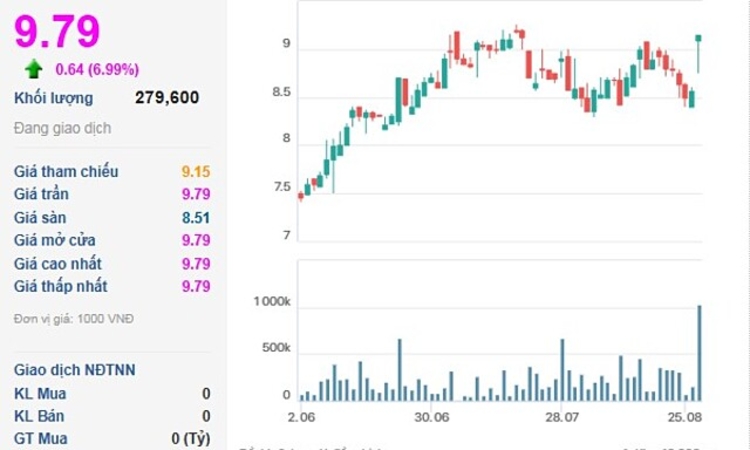This screenshot has height=450, width=750.
Task: Click the Giá trần ceiling price label
Action: click(41, 194)
